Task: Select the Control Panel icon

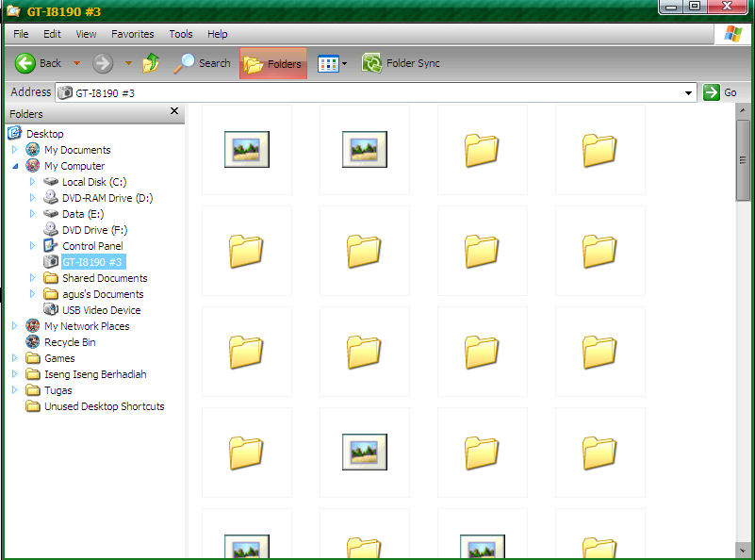Action: point(51,245)
